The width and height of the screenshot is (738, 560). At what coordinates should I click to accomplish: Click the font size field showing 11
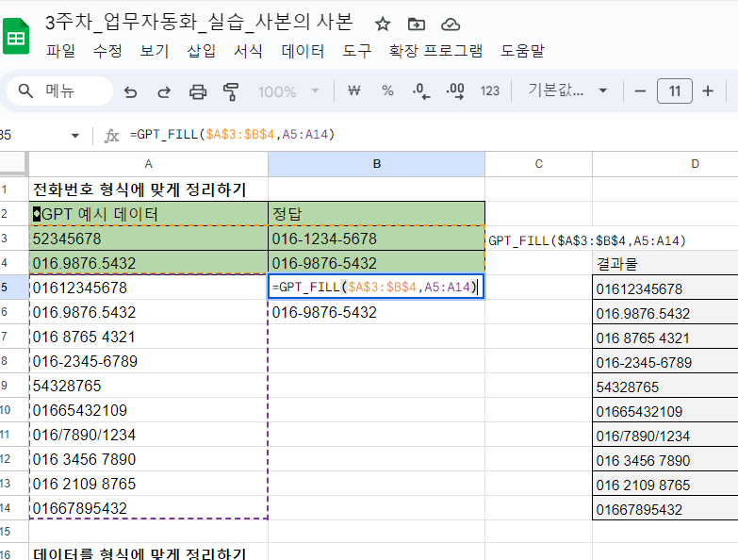675,91
